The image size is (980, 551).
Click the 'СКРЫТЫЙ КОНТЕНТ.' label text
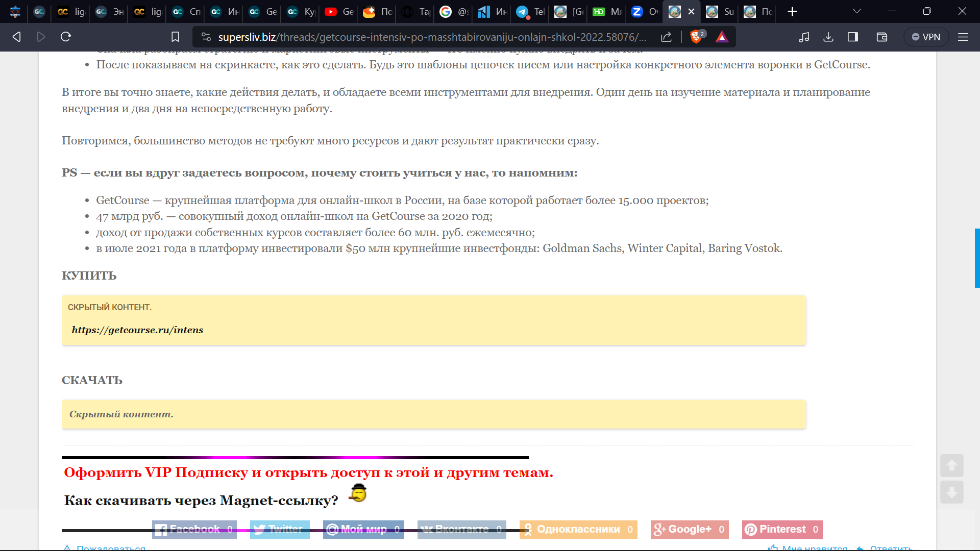[x=110, y=307]
